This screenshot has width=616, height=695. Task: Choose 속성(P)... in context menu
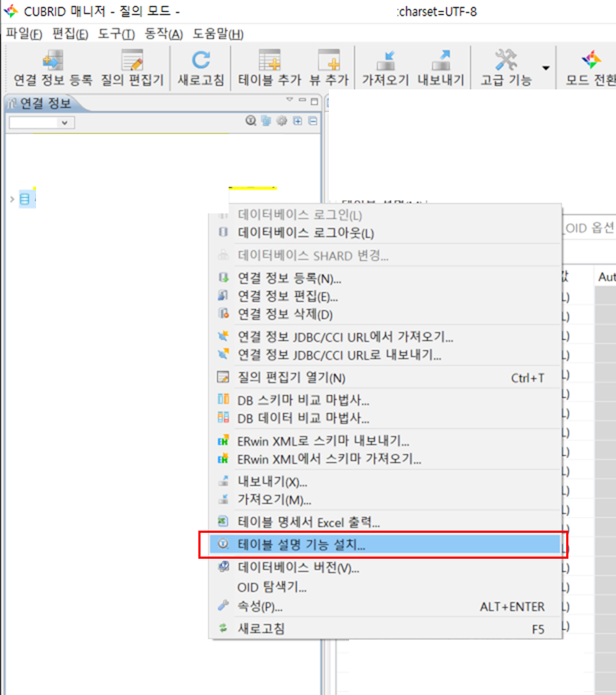pos(384,606)
